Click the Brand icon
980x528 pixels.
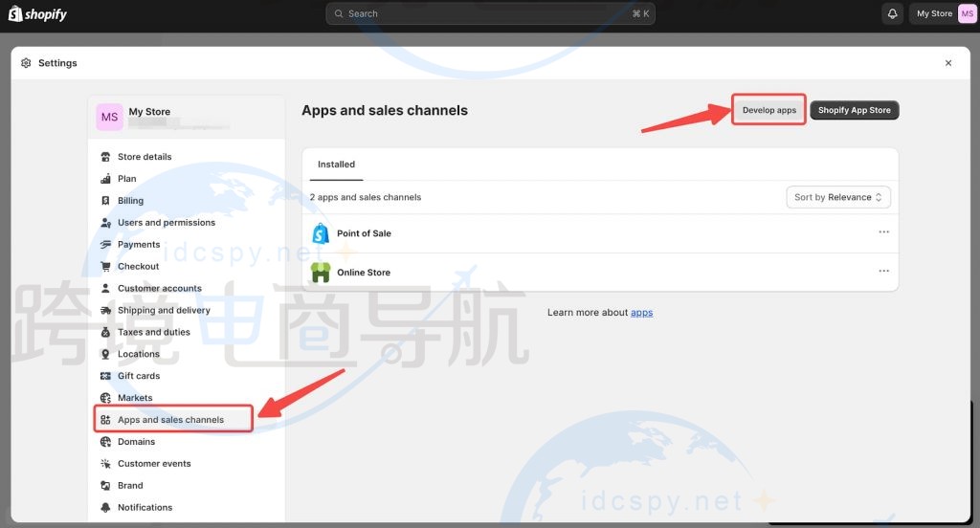click(x=105, y=486)
